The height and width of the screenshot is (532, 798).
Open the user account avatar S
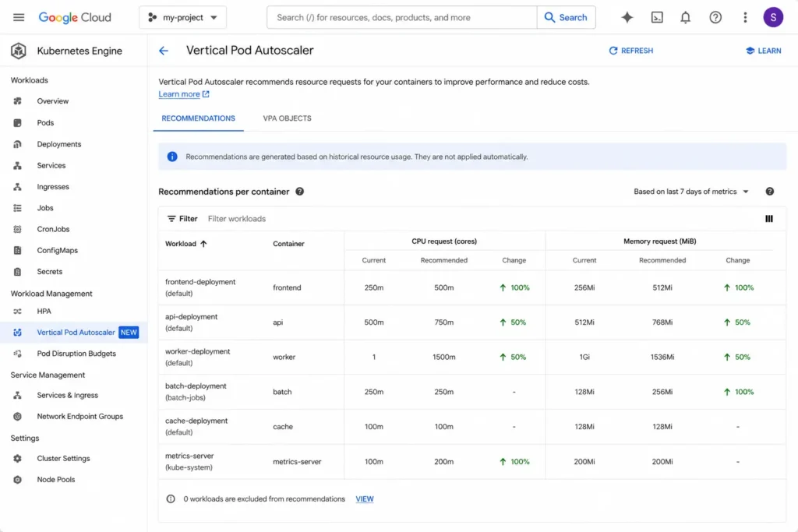(773, 17)
